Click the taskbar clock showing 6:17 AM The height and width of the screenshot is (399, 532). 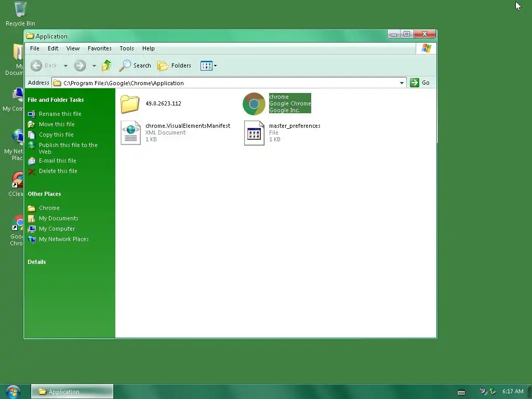[513, 391]
